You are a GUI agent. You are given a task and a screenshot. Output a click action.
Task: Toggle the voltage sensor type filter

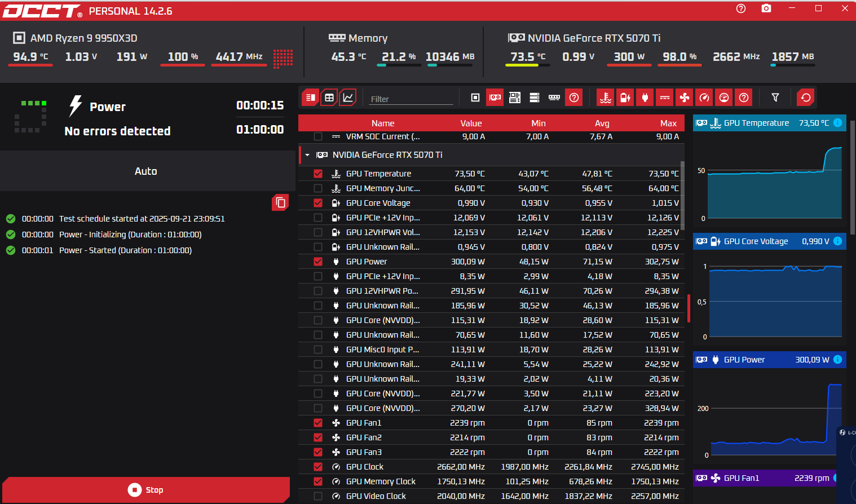click(625, 98)
